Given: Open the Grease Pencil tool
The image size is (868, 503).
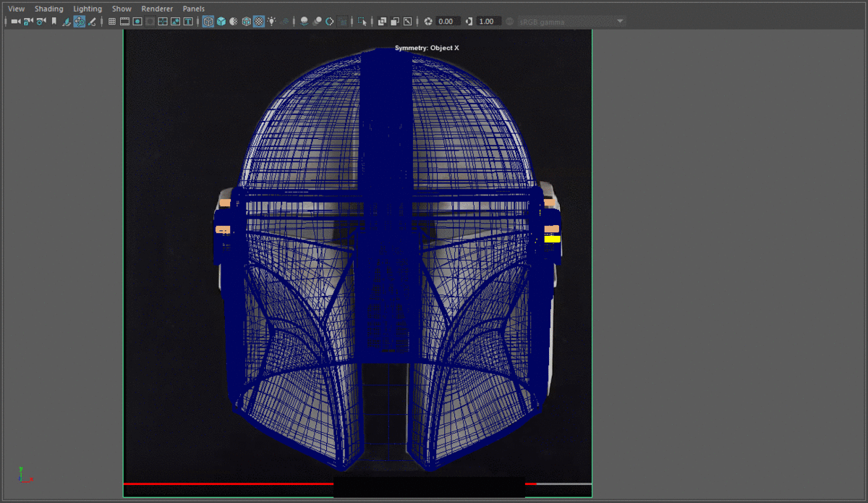Looking at the screenshot, I should click(92, 22).
